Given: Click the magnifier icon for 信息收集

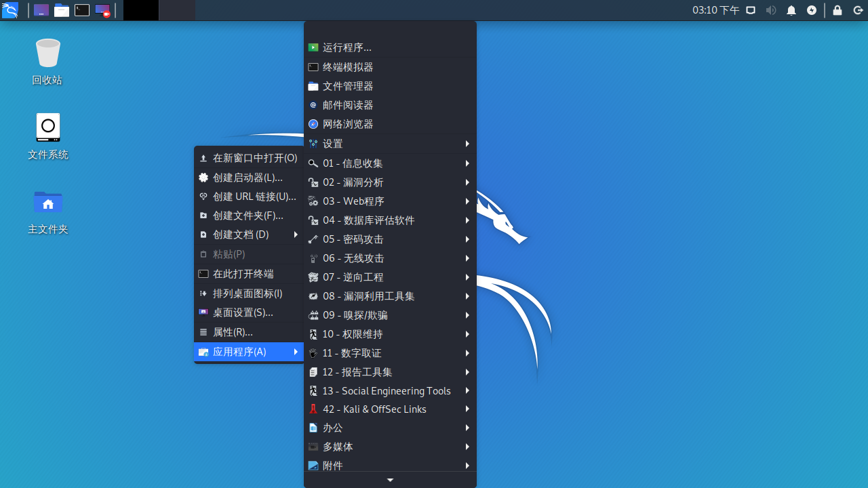Looking at the screenshot, I should click(x=313, y=163).
